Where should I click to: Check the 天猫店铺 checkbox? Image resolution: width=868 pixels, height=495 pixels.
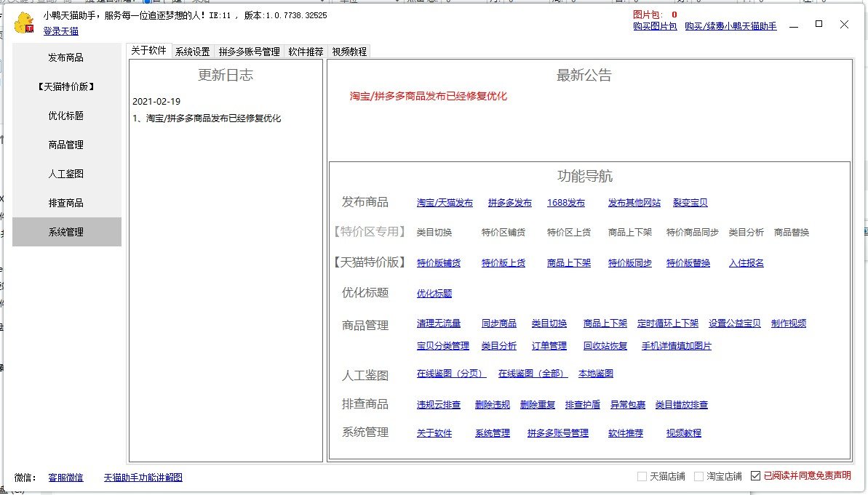(642, 477)
